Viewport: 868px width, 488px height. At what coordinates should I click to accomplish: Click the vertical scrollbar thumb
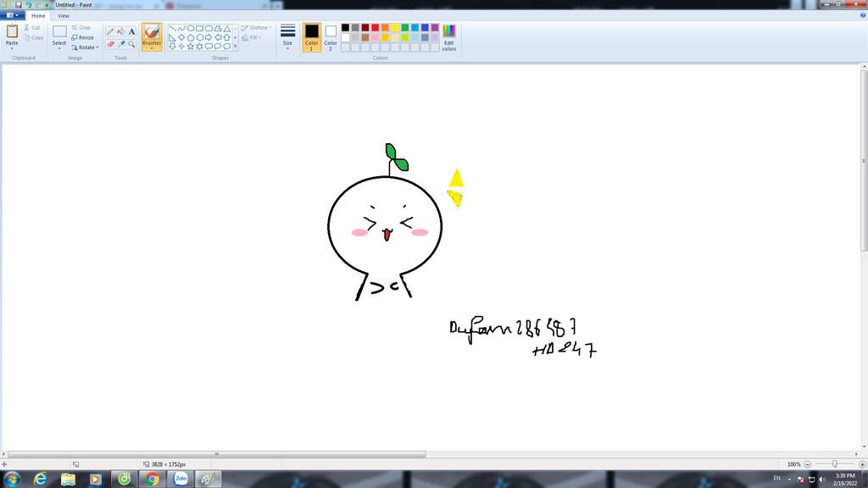tap(864, 161)
